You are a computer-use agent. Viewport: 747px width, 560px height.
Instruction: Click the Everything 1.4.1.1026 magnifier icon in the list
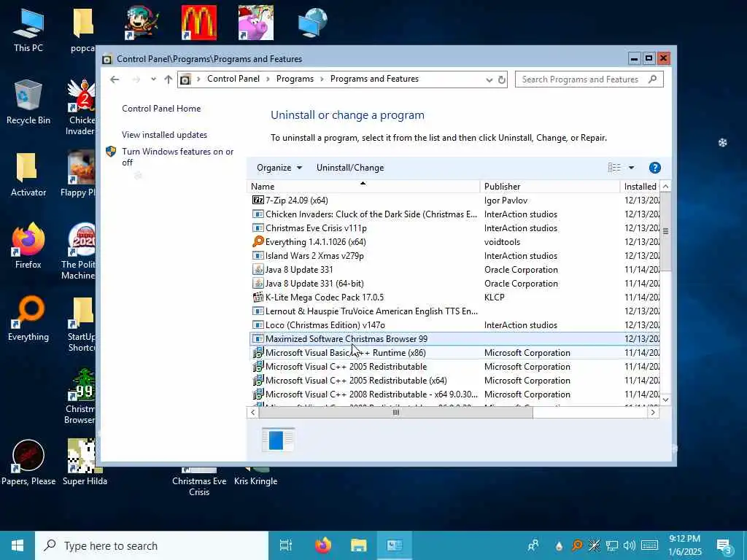pyautogui.click(x=258, y=242)
